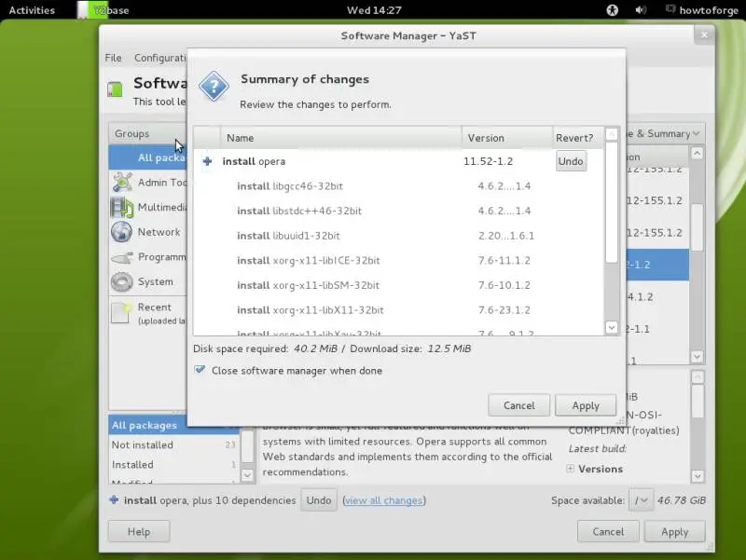This screenshot has height=560, width=746.
Task: Open the Summary column dropdown arrow
Action: click(696, 133)
